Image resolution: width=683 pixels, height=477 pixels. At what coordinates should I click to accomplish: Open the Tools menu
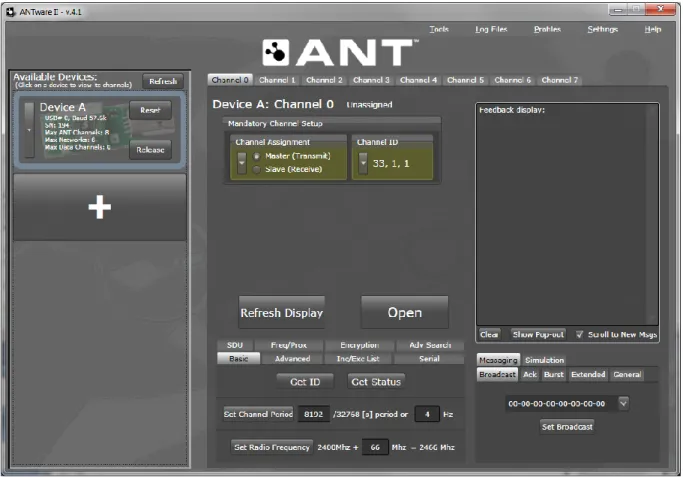439,29
